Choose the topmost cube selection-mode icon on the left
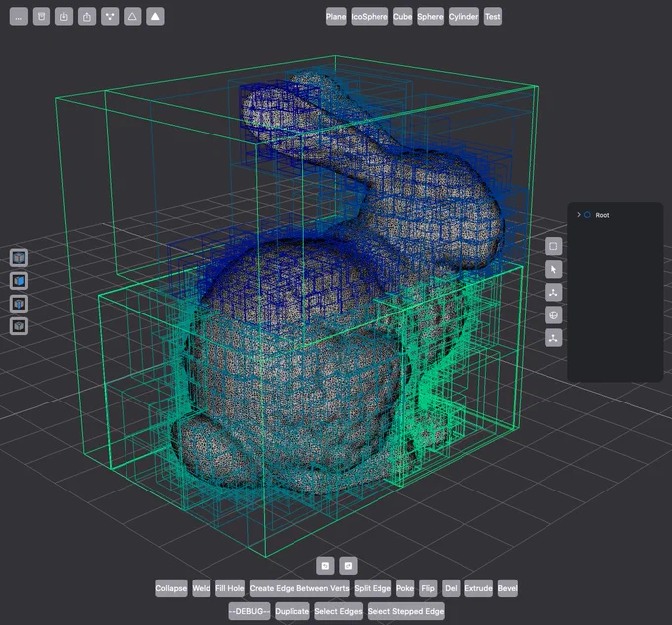Image resolution: width=672 pixels, height=625 pixels. (x=19, y=258)
